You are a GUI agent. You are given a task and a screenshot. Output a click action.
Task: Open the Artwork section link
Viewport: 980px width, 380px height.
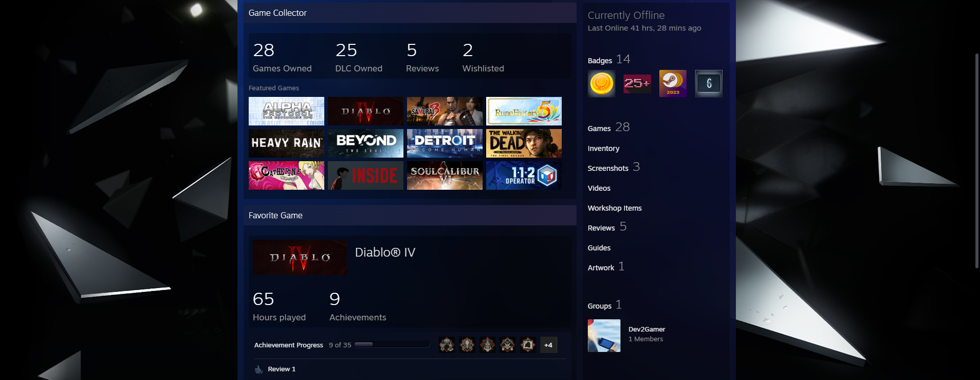click(601, 268)
